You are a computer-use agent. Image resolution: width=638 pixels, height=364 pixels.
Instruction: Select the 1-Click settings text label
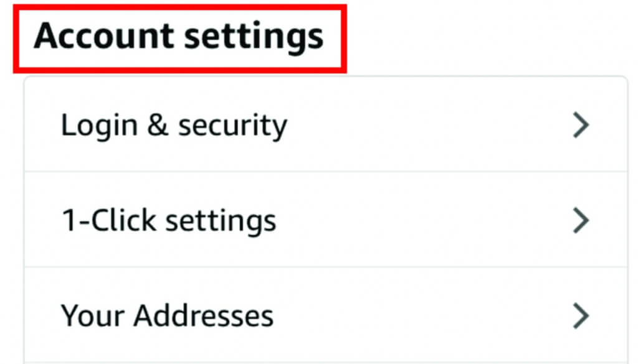168,220
